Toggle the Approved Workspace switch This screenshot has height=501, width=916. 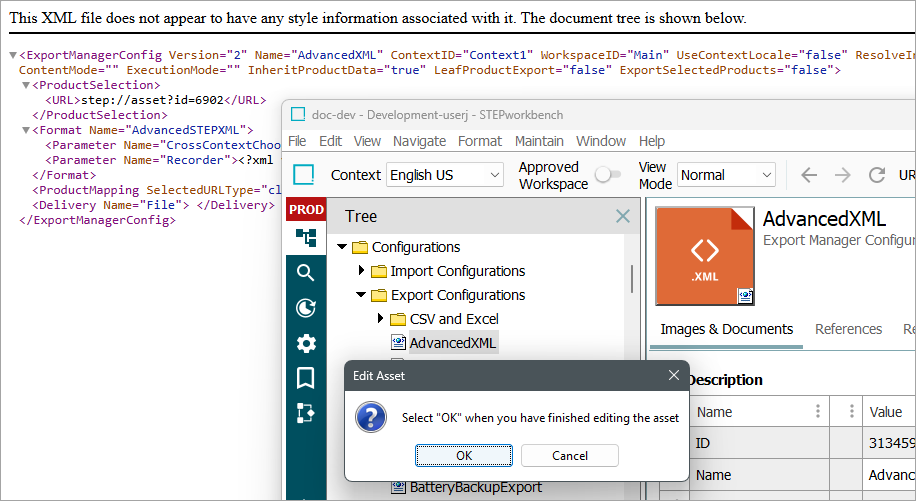click(x=607, y=175)
